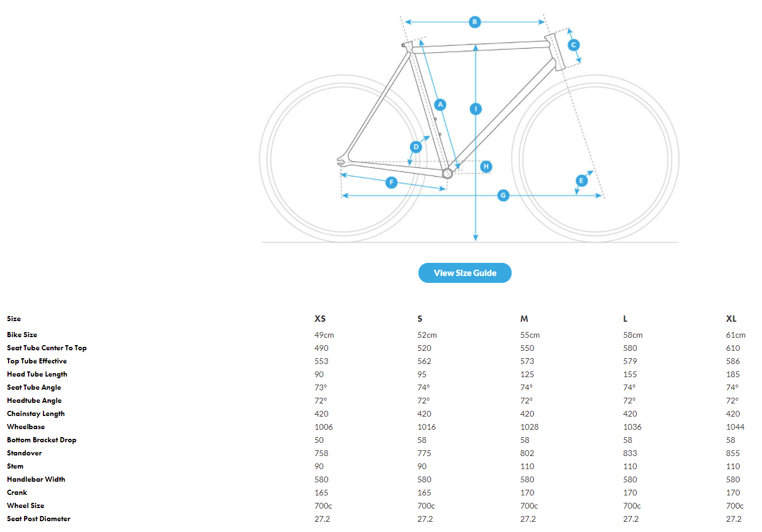Select the XL size column header

point(731,319)
